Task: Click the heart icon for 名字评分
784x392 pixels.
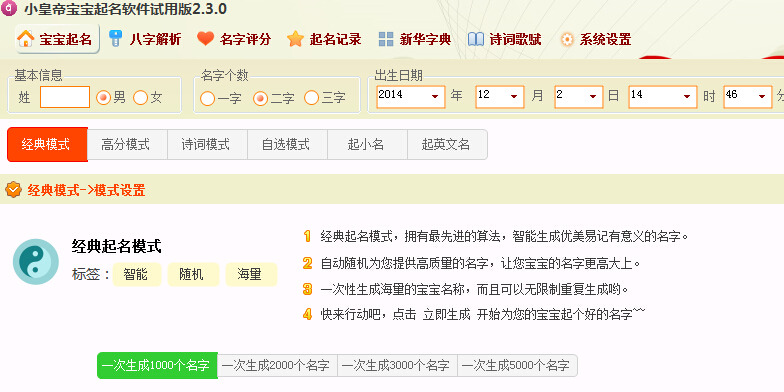Action: [x=206, y=38]
